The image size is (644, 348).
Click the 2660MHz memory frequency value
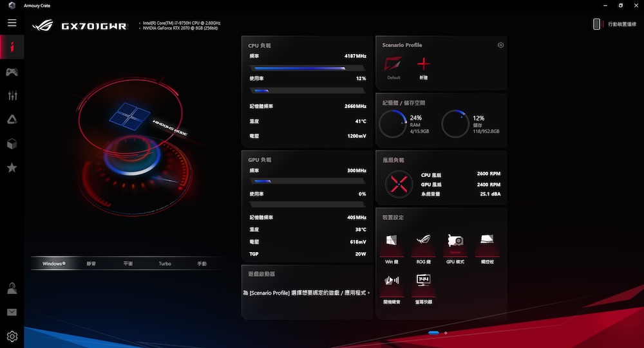click(x=355, y=106)
